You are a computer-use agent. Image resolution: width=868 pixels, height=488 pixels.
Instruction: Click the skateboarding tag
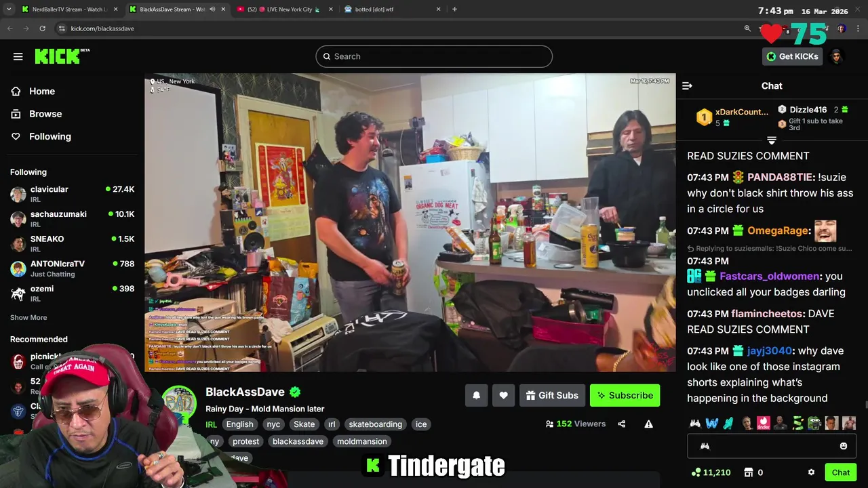(x=375, y=424)
